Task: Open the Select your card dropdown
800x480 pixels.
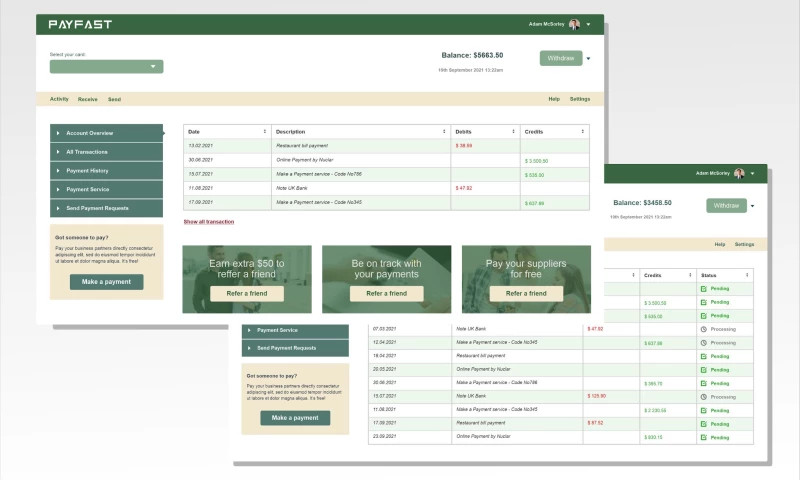Action: 106,67
